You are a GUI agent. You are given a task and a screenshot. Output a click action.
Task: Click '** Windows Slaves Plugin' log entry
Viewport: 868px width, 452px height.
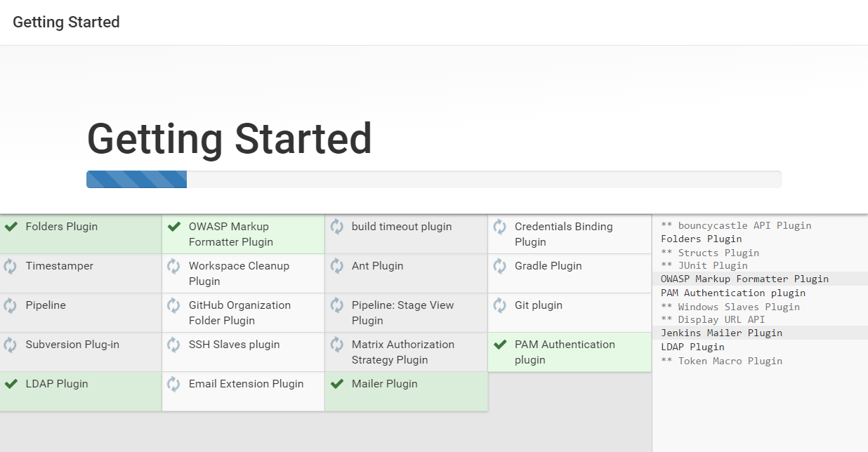point(730,307)
